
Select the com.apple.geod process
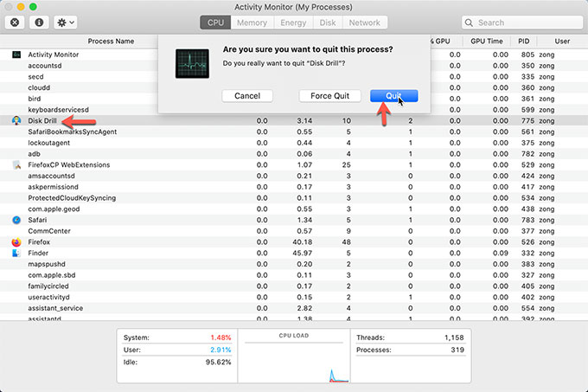click(54, 209)
